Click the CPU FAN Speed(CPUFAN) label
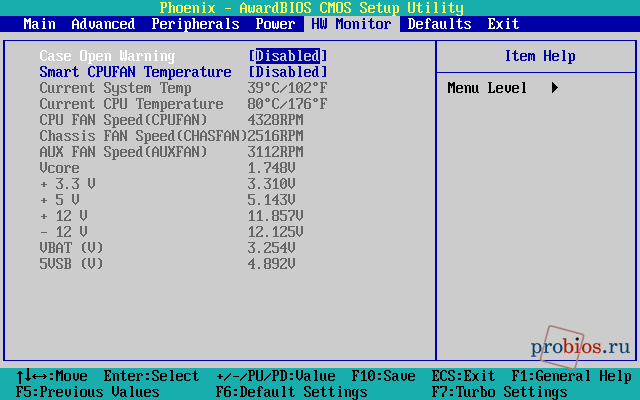The image size is (640, 400). pos(123,120)
